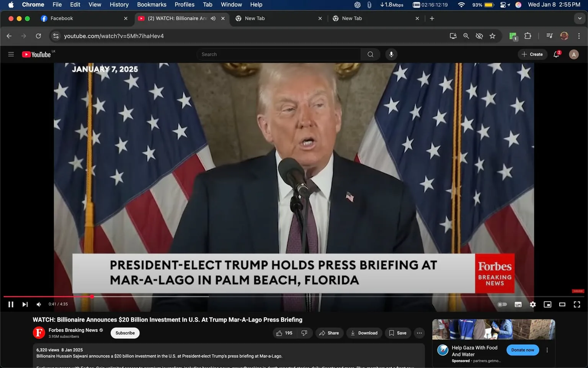Open the three-dot menu on the Gaza ad
Viewport: 588px width, 368px height.
click(x=547, y=350)
